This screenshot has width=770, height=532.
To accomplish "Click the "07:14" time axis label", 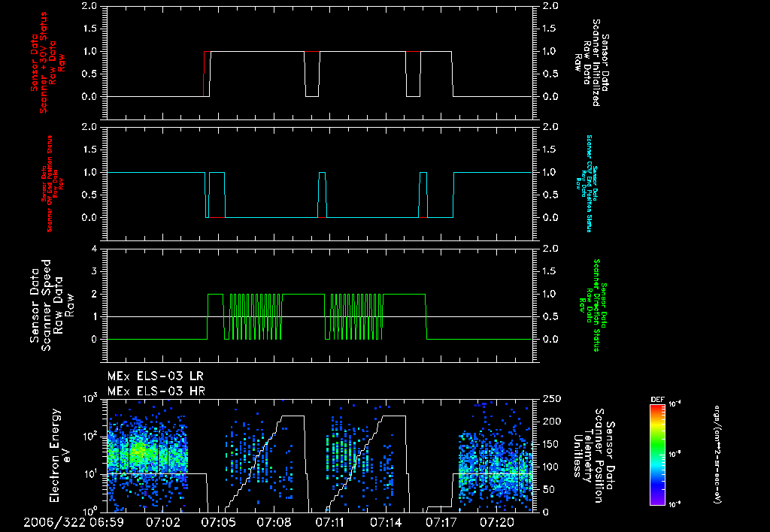I will pyautogui.click(x=386, y=522).
